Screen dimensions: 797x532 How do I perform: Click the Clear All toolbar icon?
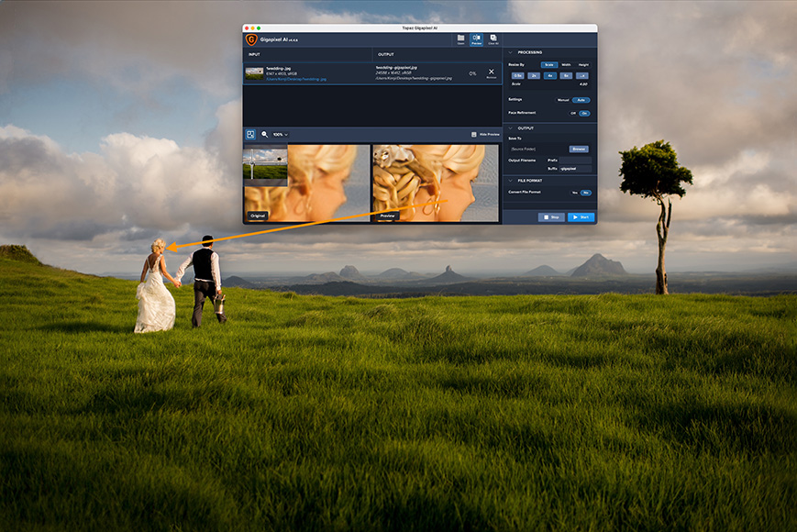click(493, 39)
